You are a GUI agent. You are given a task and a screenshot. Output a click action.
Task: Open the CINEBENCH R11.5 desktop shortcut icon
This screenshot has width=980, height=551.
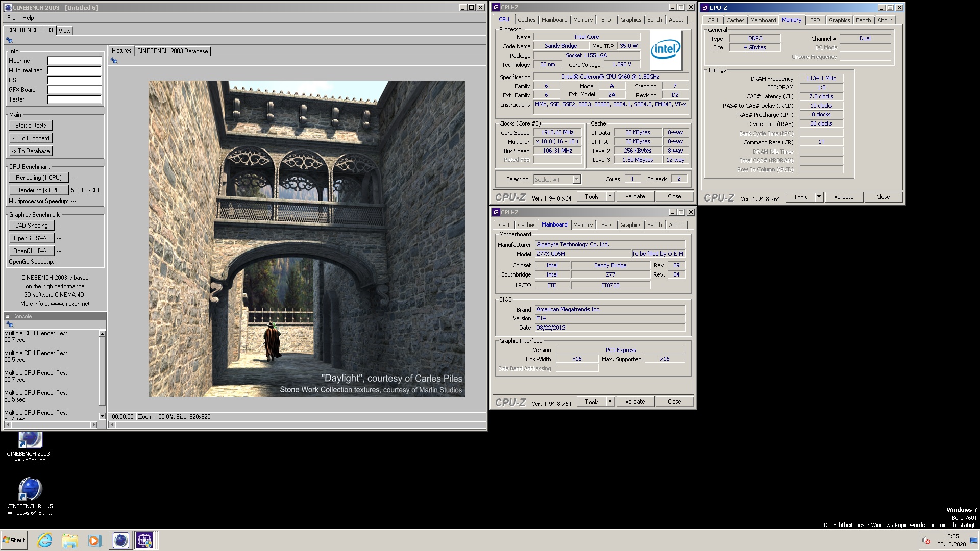(30, 489)
